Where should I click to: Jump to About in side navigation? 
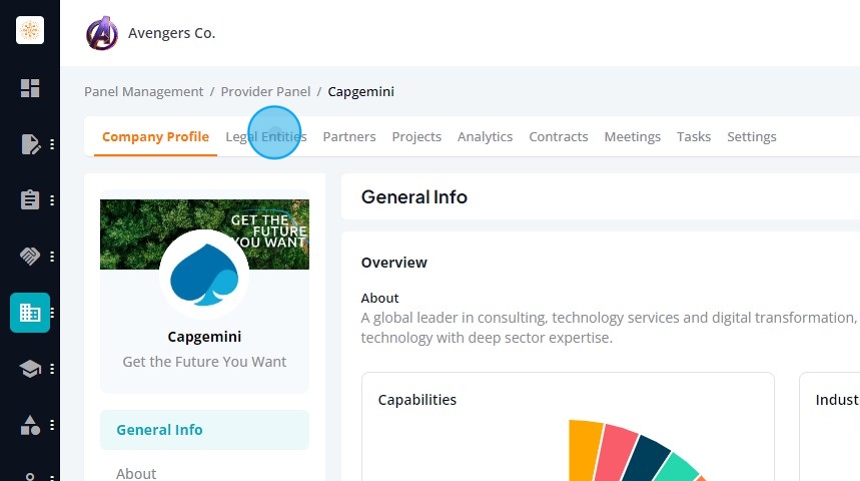pyautogui.click(x=136, y=473)
